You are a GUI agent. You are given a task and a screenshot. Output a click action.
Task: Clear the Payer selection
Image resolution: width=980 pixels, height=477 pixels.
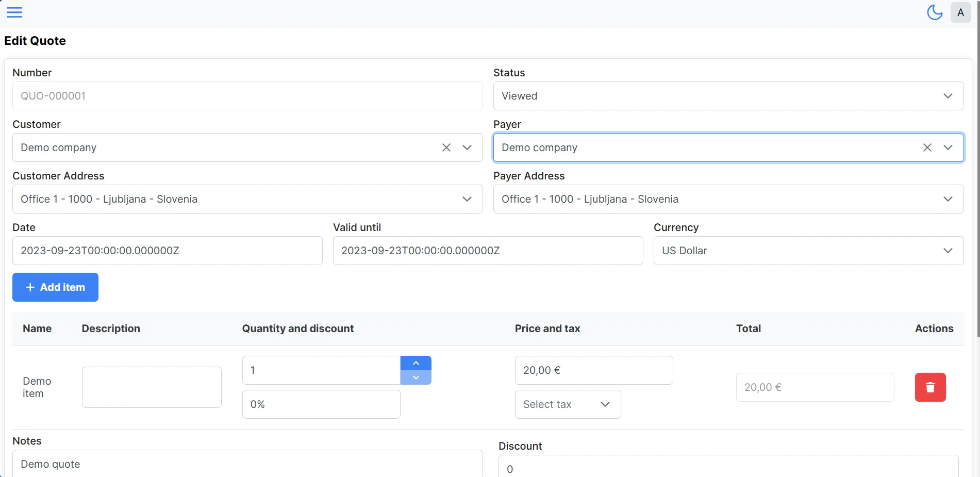[x=927, y=147]
